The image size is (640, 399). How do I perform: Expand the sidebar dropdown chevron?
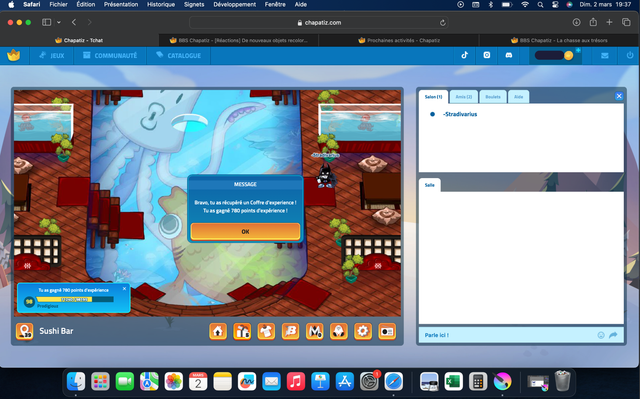click(x=59, y=22)
